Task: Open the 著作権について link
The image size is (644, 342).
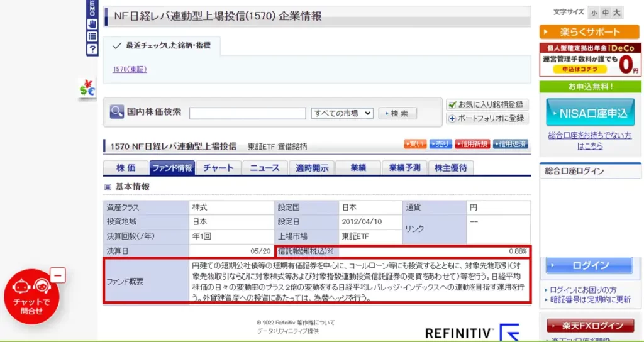Action: click(316, 323)
